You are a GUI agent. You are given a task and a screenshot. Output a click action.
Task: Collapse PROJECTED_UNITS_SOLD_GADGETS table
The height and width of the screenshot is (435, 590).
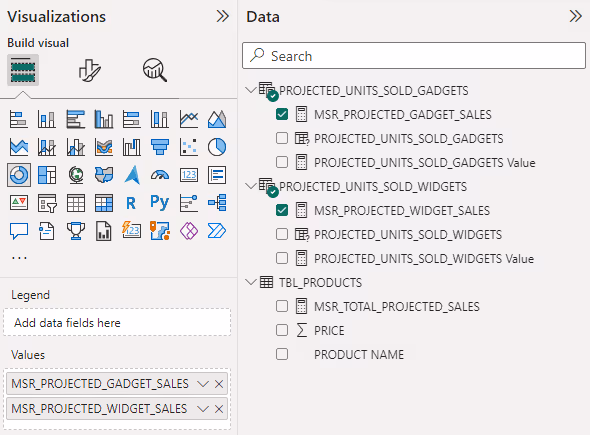tap(250, 90)
